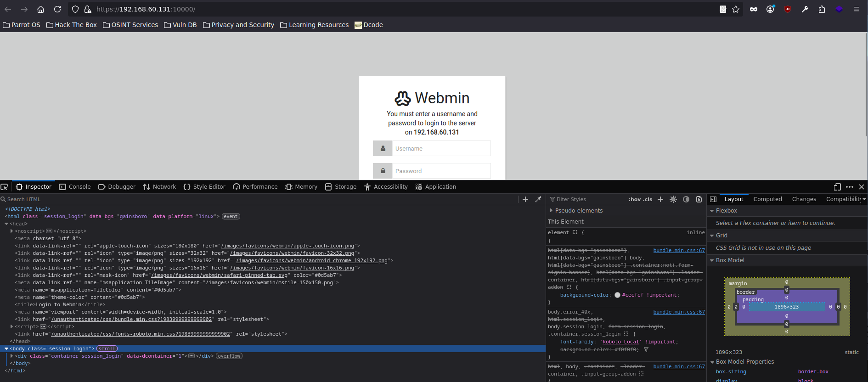This screenshot has height=382, width=868.
Task: Open the page translate icon in address bar
Action: pos(723,9)
